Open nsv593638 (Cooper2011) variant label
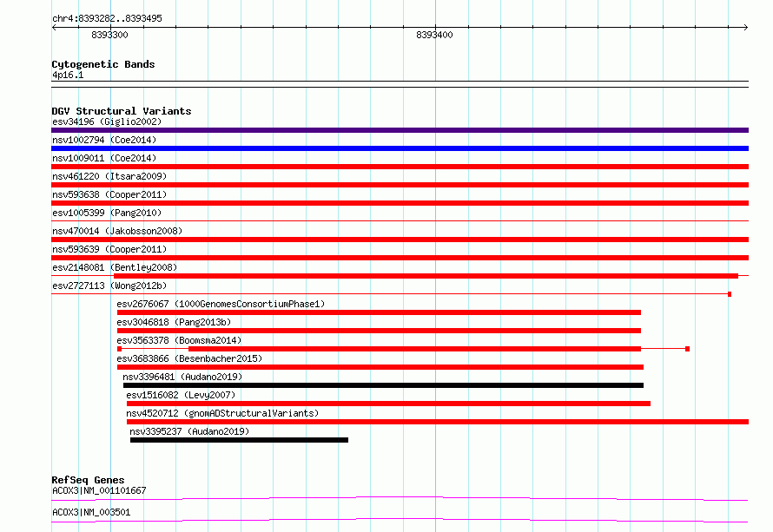 coord(109,194)
